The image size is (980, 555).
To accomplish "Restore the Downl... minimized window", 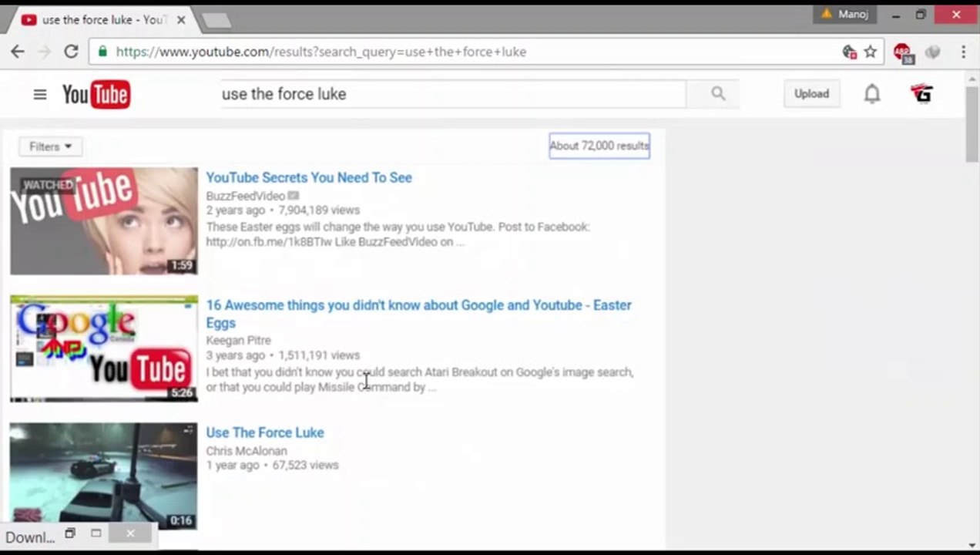I will click(70, 533).
